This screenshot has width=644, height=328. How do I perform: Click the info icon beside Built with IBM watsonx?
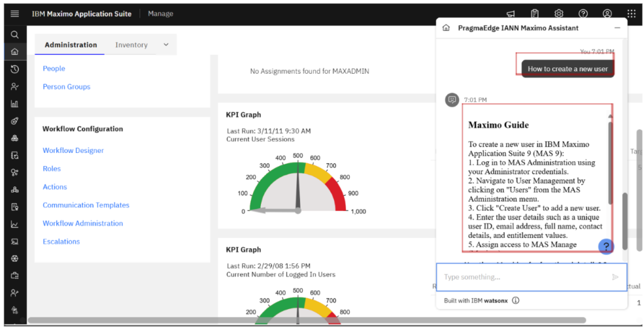pos(516,300)
